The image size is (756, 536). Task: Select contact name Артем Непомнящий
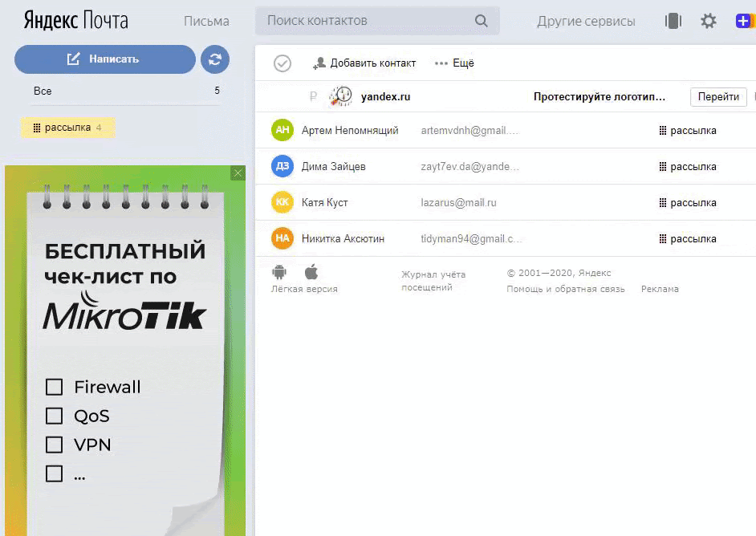(350, 131)
